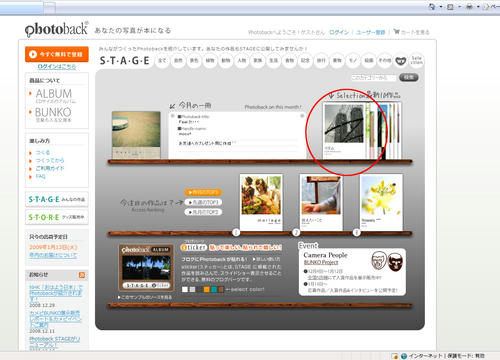This screenshot has height=360, width=500.
Task: Select the 植物 category circle
Action: pos(210,61)
